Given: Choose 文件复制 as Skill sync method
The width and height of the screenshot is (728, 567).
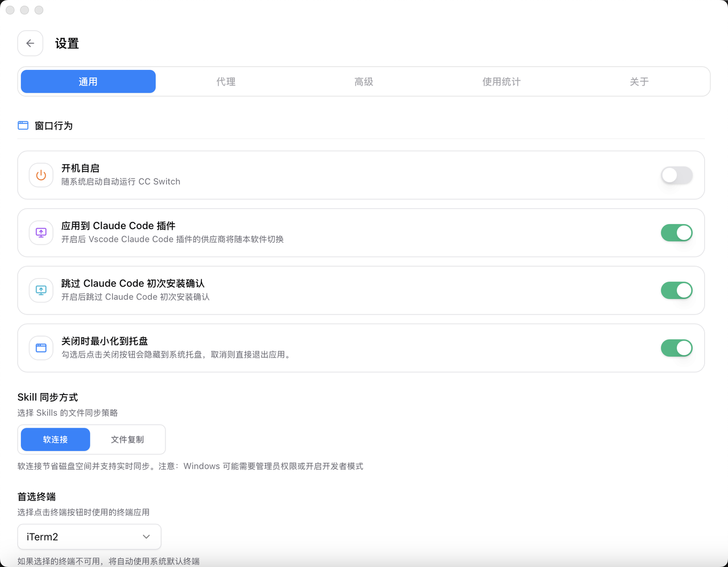Looking at the screenshot, I should point(127,440).
